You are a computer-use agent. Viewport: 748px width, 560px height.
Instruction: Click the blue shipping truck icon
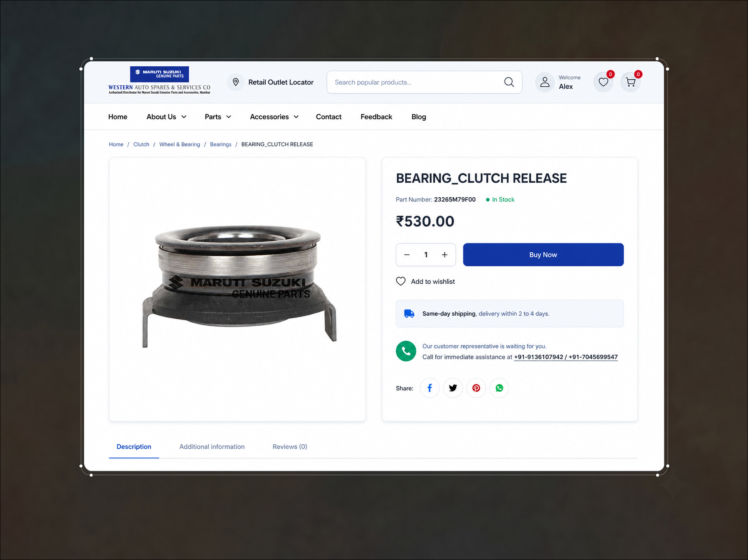coord(409,314)
